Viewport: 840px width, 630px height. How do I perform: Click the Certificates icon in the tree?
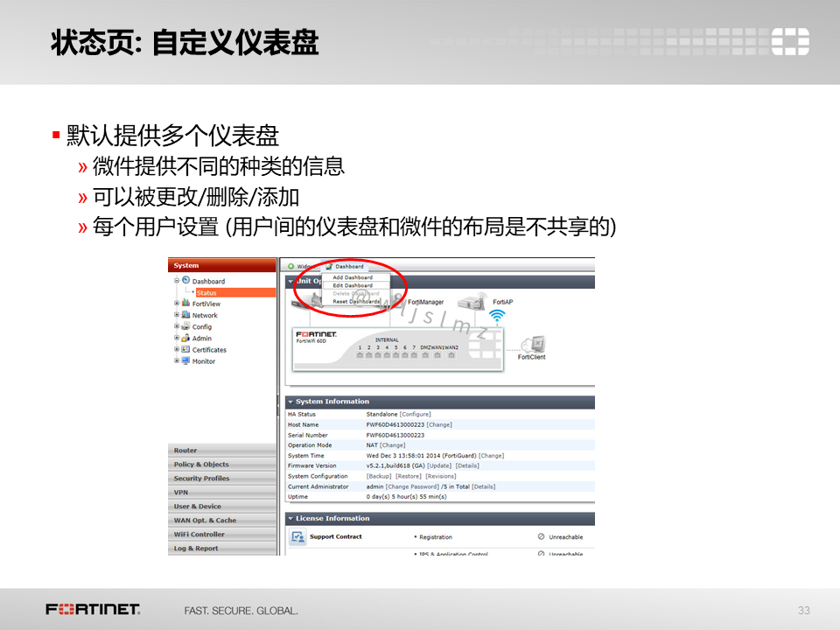[185, 349]
